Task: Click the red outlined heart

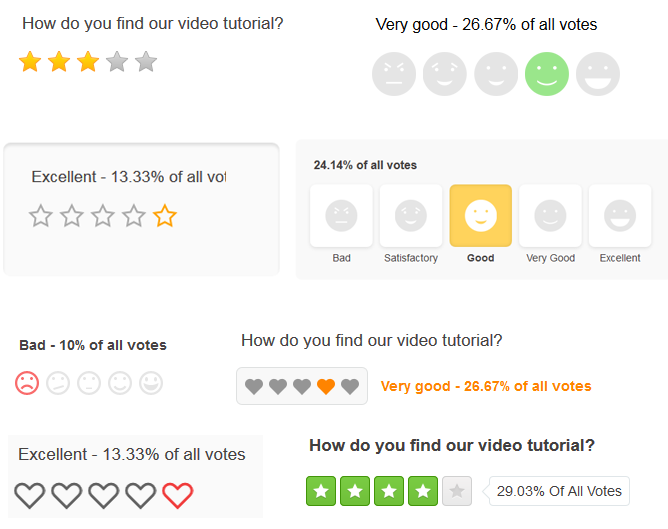Action: (x=178, y=495)
